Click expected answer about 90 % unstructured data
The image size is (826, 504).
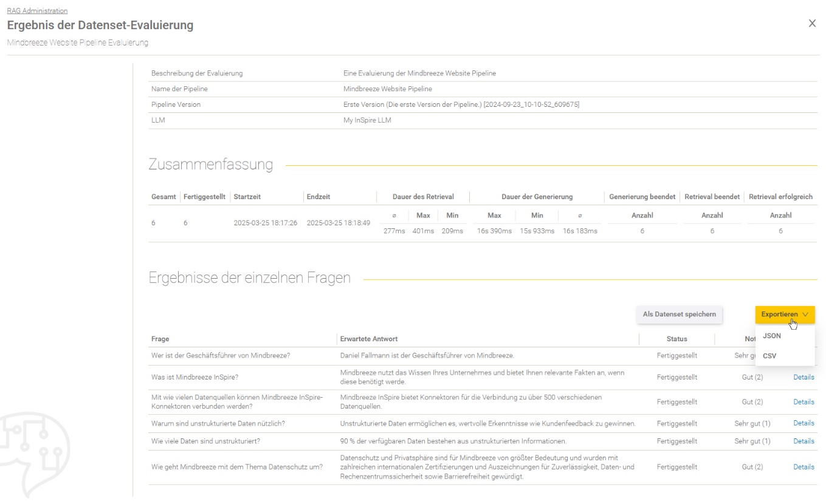[x=452, y=441]
